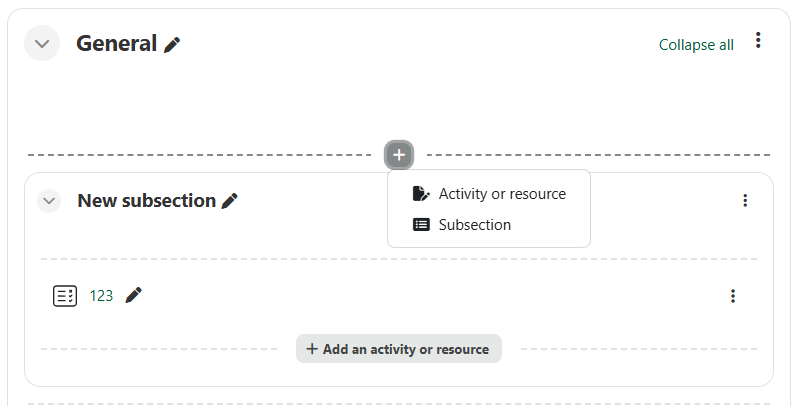805x406 pixels.
Task: Rename New subsection using its pencil icon
Action: pyautogui.click(x=229, y=201)
